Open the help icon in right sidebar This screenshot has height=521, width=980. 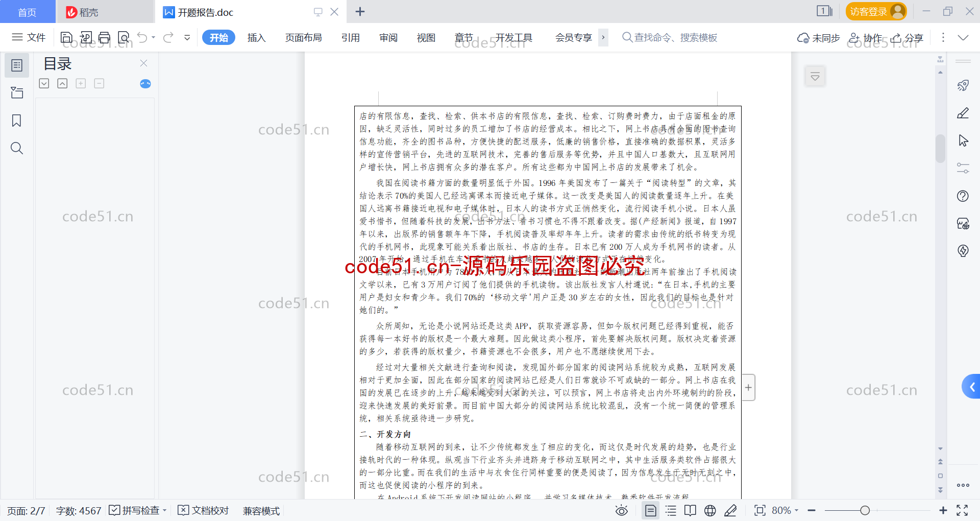click(x=963, y=196)
